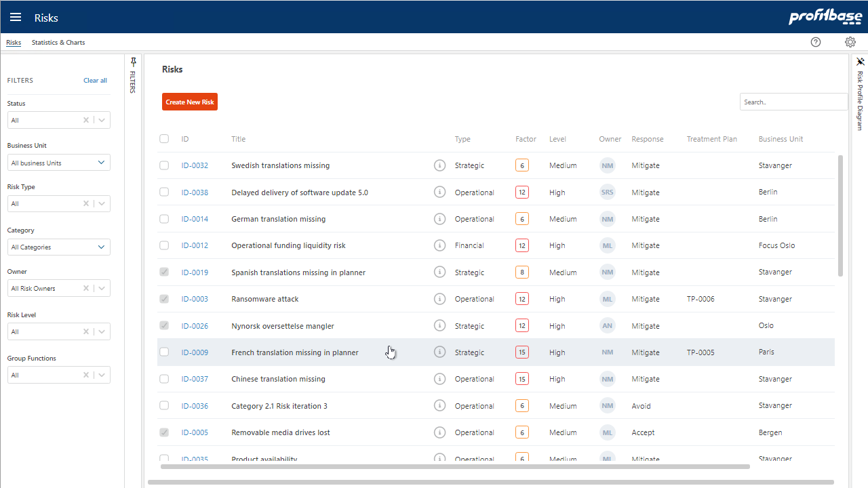868x488 pixels.
Task: Sort table by the Factor column header
Action: (x=526, y=139)
